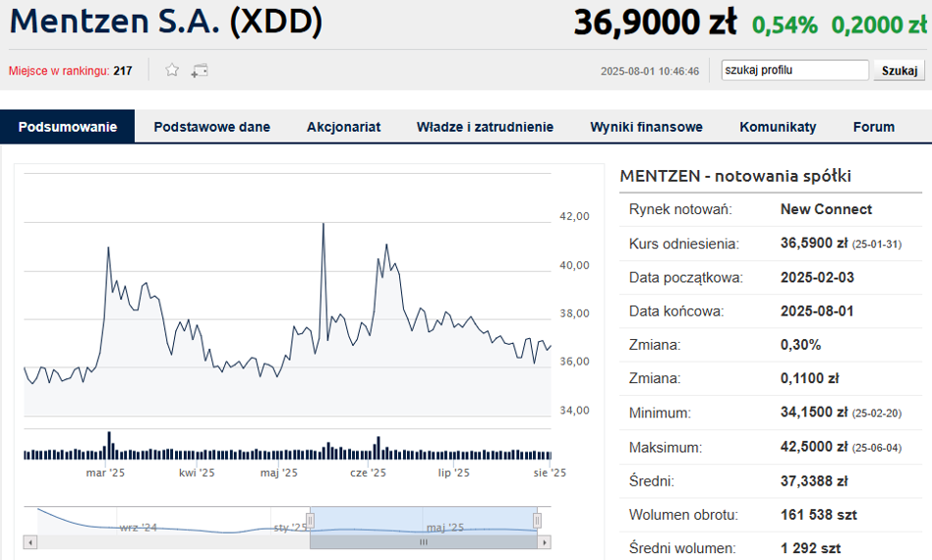Click the left scroll arrow of chart navigator
The width and height of the screenshot is (932, 560).
[29, 541]
